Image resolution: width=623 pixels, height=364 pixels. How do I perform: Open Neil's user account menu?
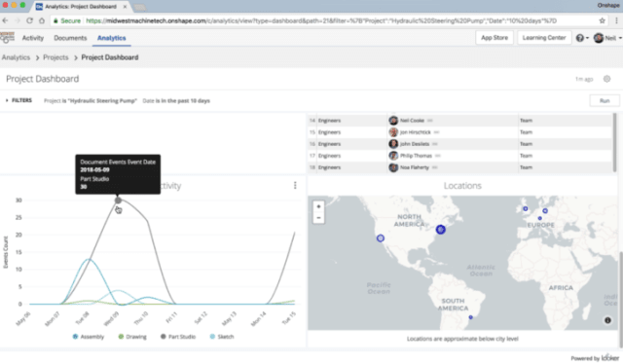point(607,38)
